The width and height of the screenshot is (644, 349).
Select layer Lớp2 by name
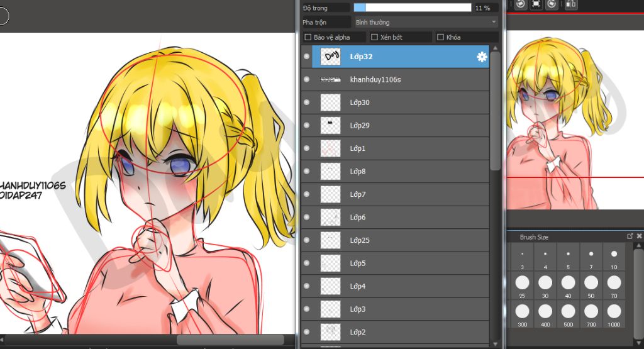tap(358, 332)
